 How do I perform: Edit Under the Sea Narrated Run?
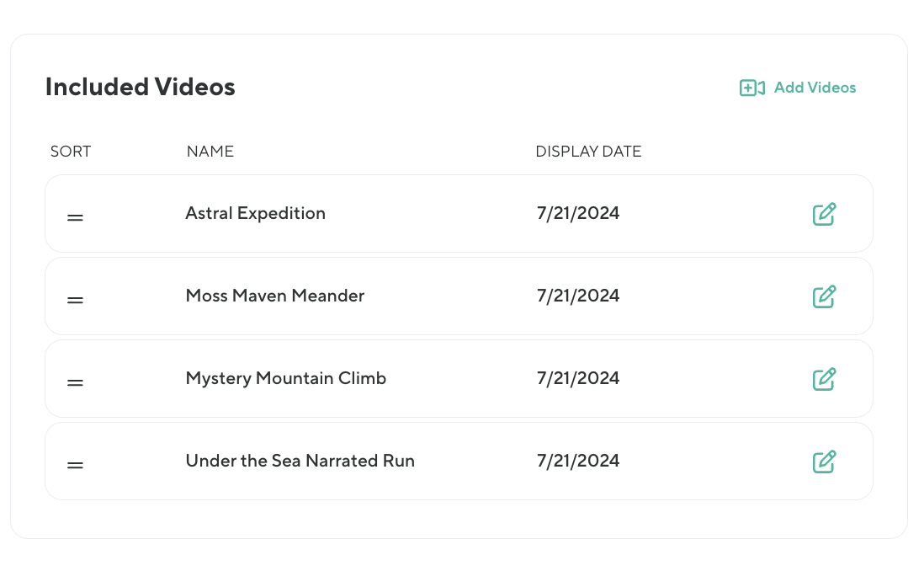824,462
